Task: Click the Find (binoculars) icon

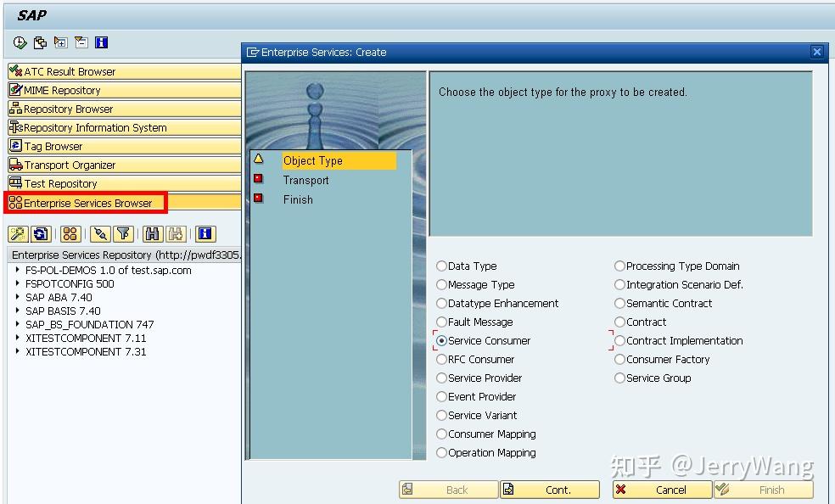Action: pyautogui.click(x=153, y=234)
